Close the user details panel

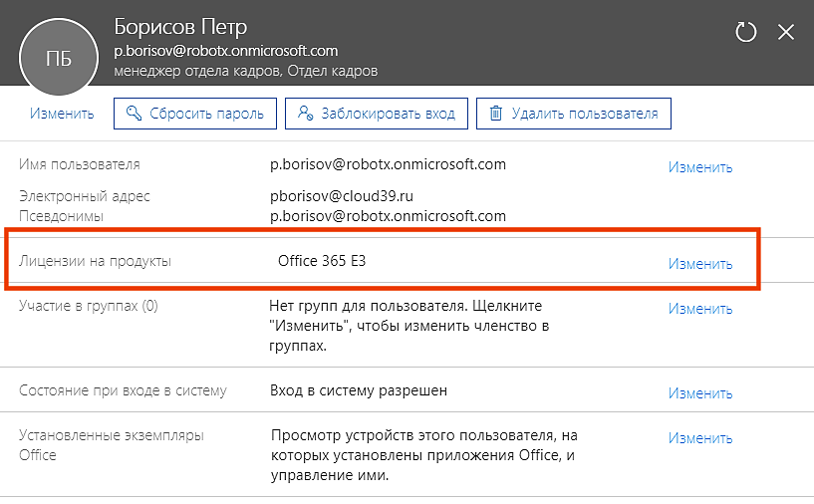point(786,32)
